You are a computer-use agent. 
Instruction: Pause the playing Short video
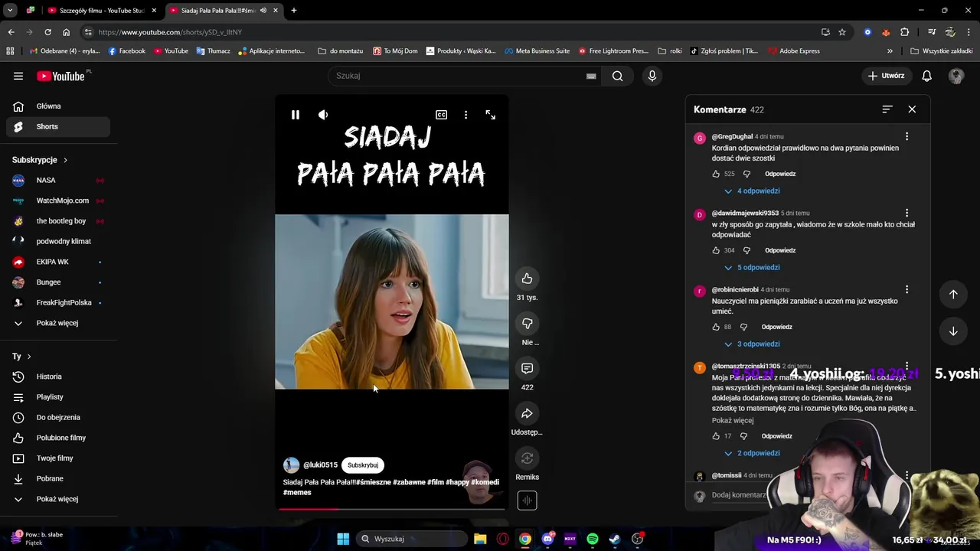point(296,115)
